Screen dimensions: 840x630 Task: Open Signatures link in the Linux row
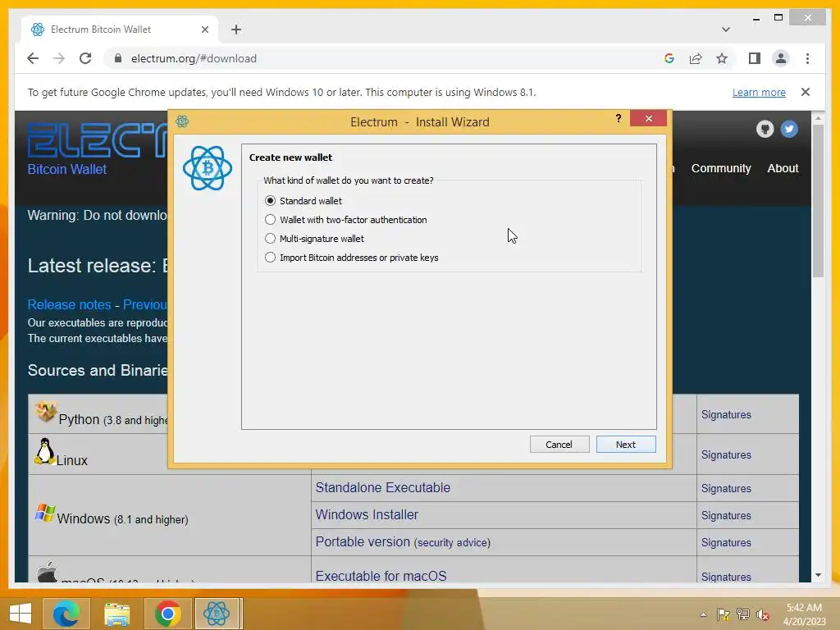coord(726,454)
